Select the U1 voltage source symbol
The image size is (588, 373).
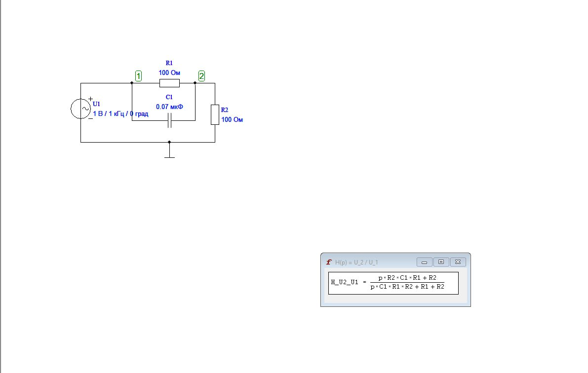pyautogui.click(x=80, y=109)
